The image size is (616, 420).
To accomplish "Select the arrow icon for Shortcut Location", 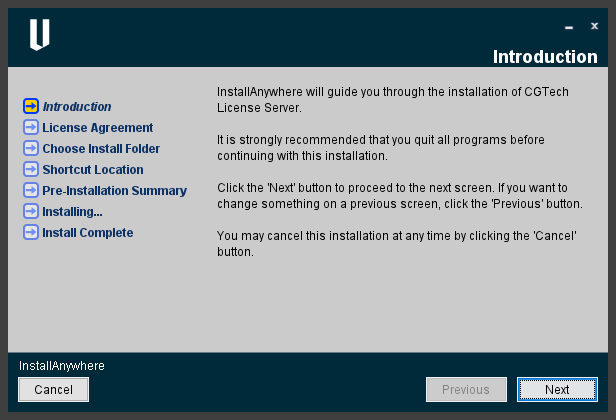I will coord(31,169).
